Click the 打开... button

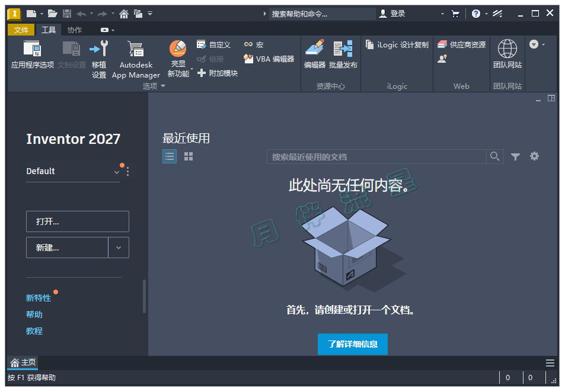point(77,221)
